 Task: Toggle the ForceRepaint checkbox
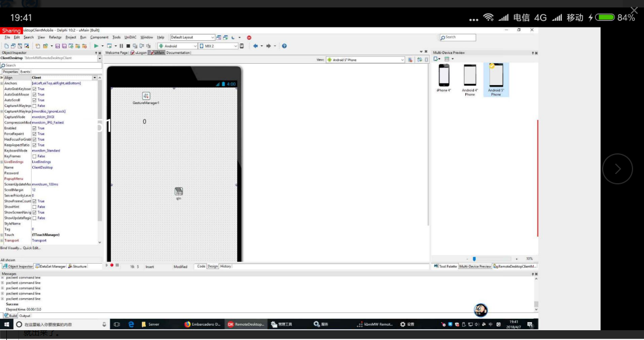(34, 134)
